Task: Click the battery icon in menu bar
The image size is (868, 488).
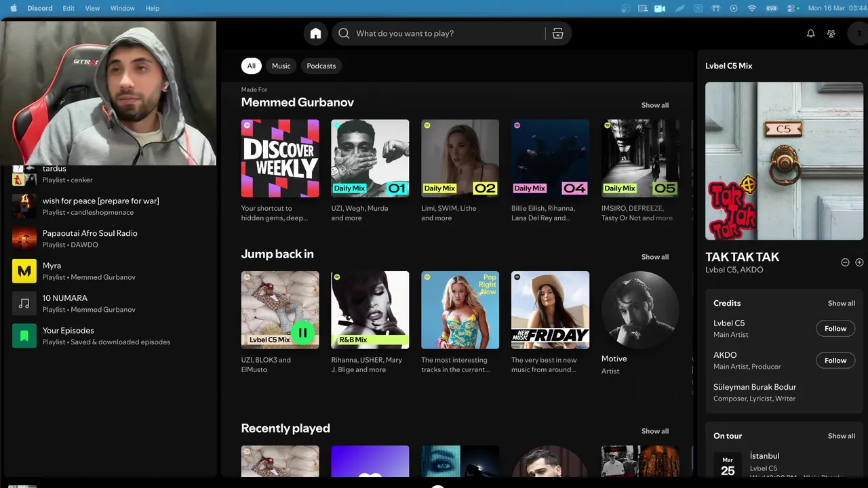Action: [771, 8]
